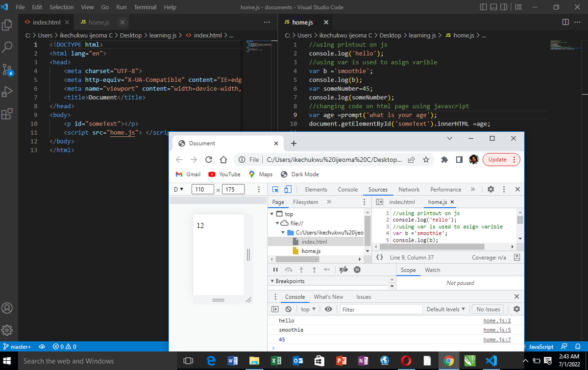This screenshot has width=588, height=370.
Task: Open the Gmail bookmark
Action: point(188,174)
